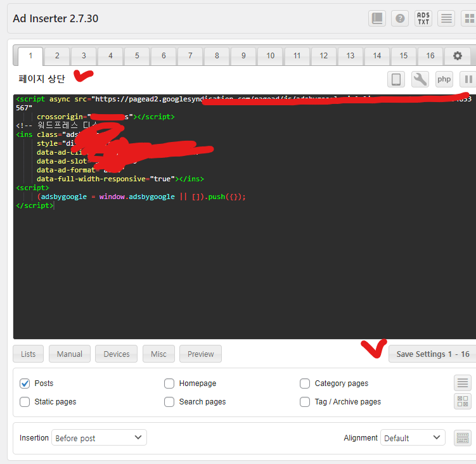The height and width of the screenshot is (464, 476).
Task: Click the help question mark icon
Action: 400,18
